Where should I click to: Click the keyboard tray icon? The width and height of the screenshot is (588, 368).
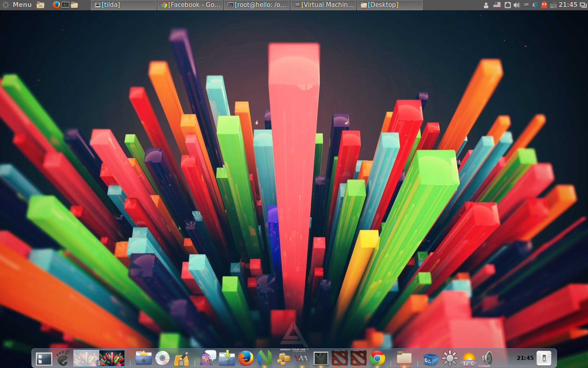[x=553, y=5]
